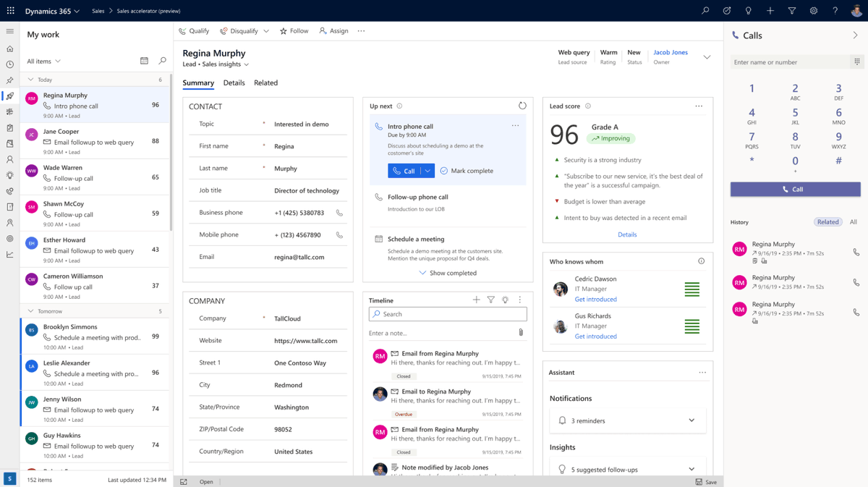Collapse the Calls panel chevron
This screenshot has width=868, height=487.
tap(856, 35)
